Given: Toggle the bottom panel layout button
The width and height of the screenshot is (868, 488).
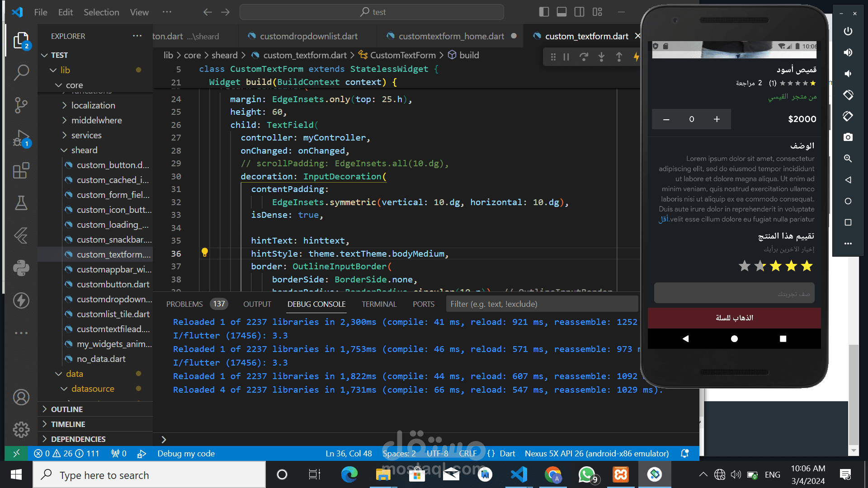Looking at the screenshot, I should tap(561, 12).
